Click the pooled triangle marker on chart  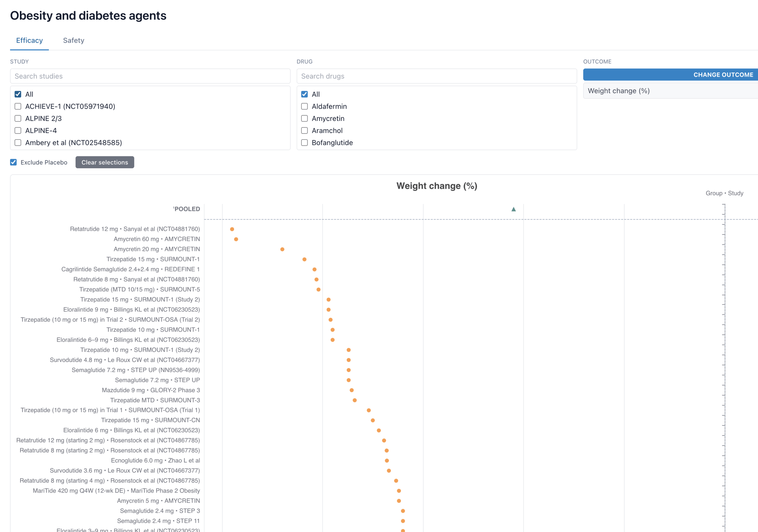pos(513,209)
